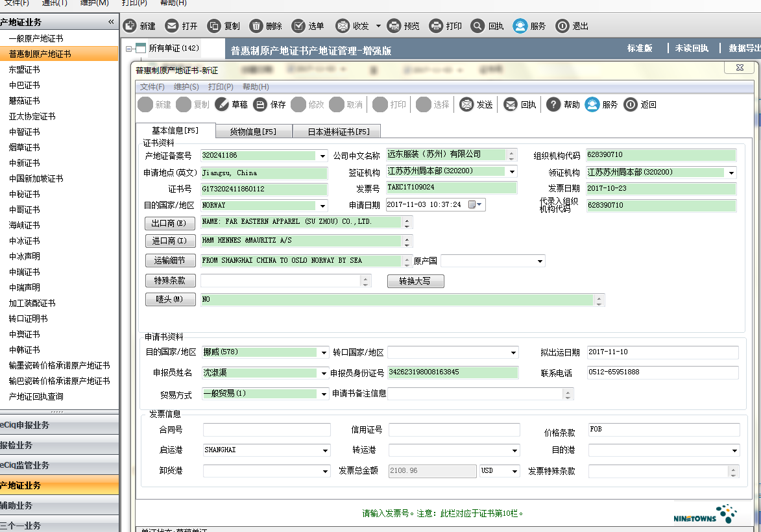
Task: Expand the 所有单证 tree node
Action: 128,48
